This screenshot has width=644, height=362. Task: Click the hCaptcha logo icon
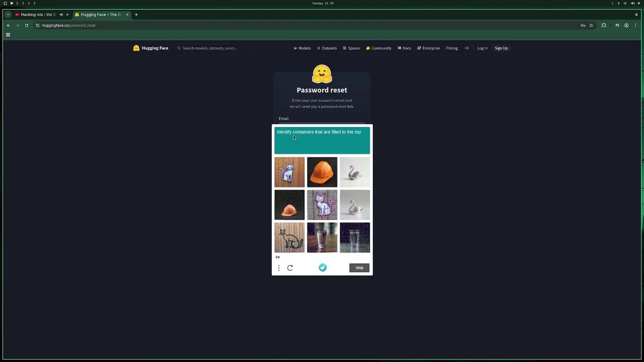323,267
